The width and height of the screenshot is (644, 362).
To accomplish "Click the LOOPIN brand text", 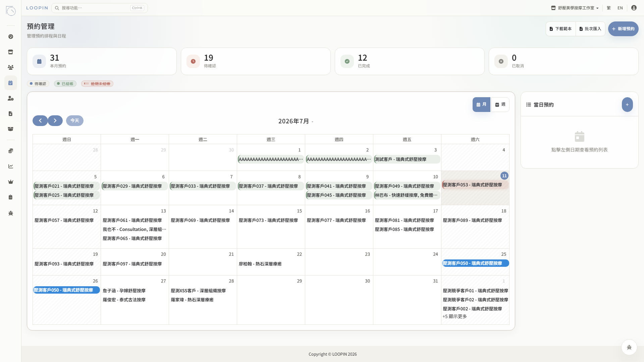I will (37, 8).
